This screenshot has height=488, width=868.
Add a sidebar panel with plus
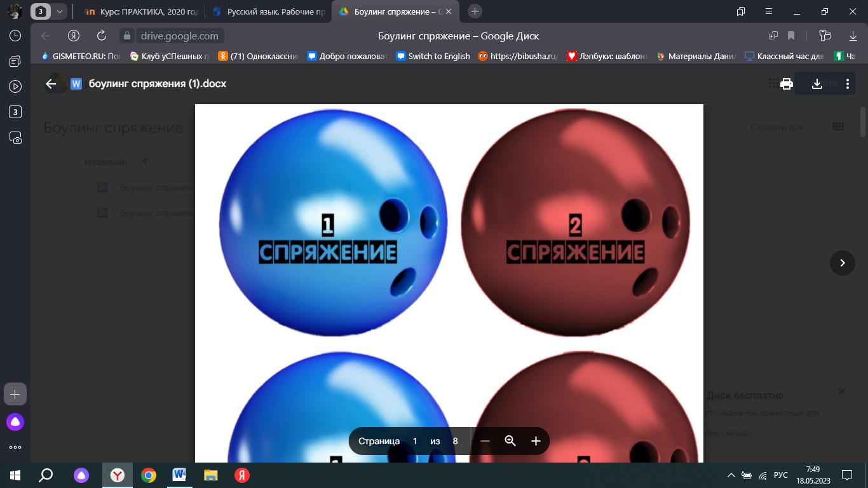click(15, 394)
